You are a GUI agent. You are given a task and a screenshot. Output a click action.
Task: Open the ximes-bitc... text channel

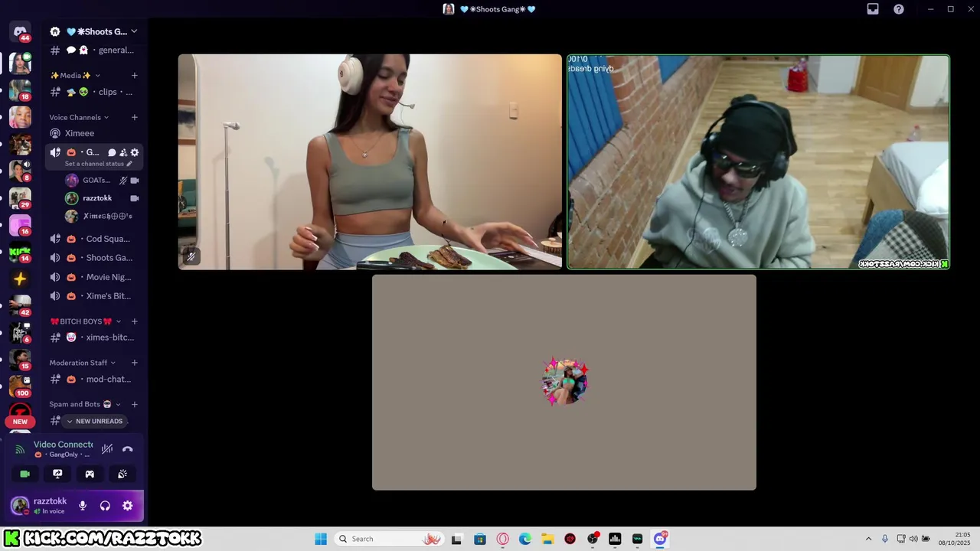(x=94, y=337)
